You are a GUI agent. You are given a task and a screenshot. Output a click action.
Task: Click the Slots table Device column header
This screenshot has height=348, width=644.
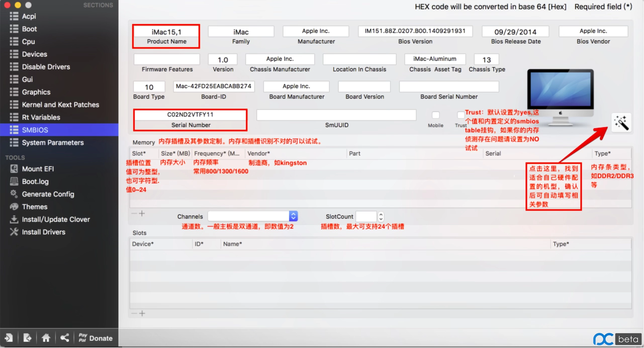(161, 244)
